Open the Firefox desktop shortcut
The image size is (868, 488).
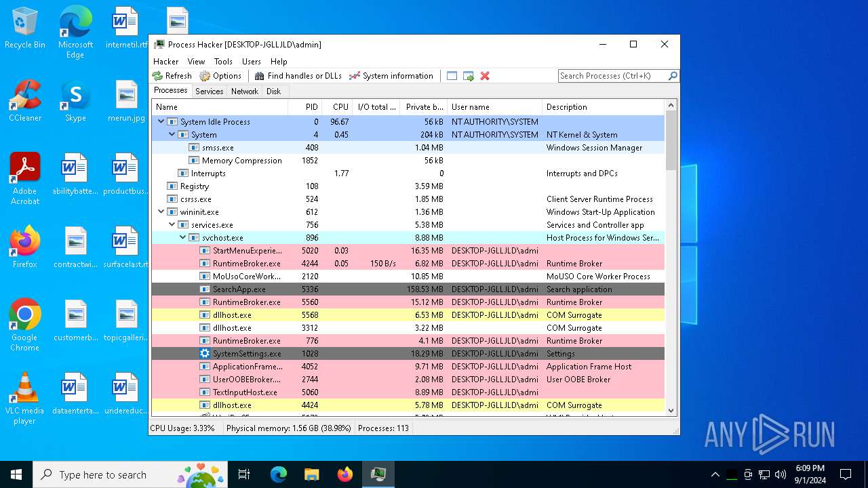click(25, 247)
